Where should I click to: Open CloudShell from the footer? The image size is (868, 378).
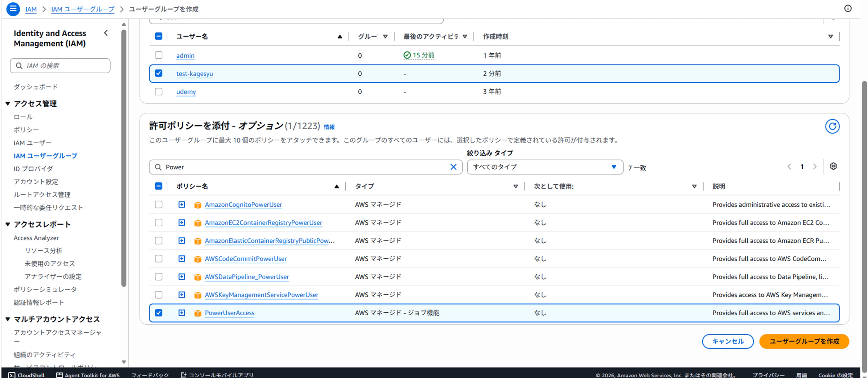[26, 375]
